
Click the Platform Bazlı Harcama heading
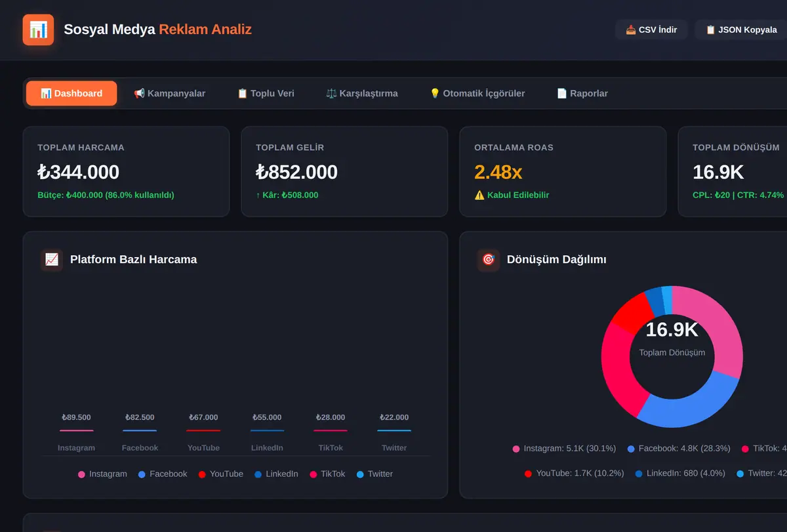pyautogui.click(x=133, y=259)
